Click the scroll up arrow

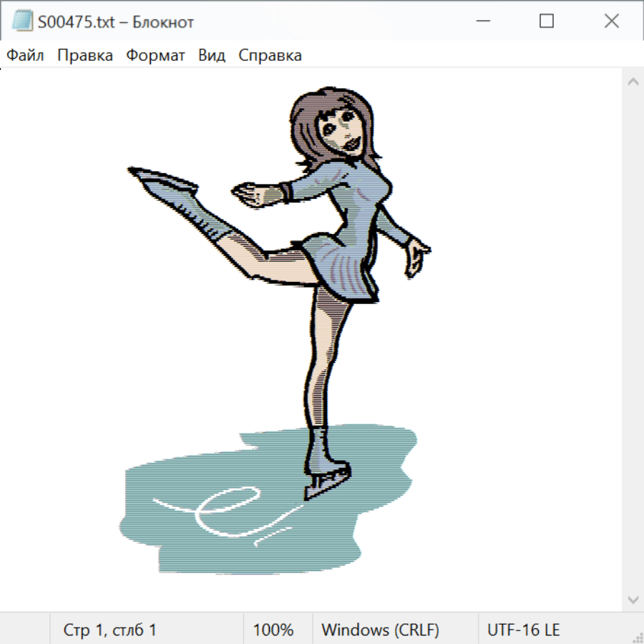click(633, 82)
